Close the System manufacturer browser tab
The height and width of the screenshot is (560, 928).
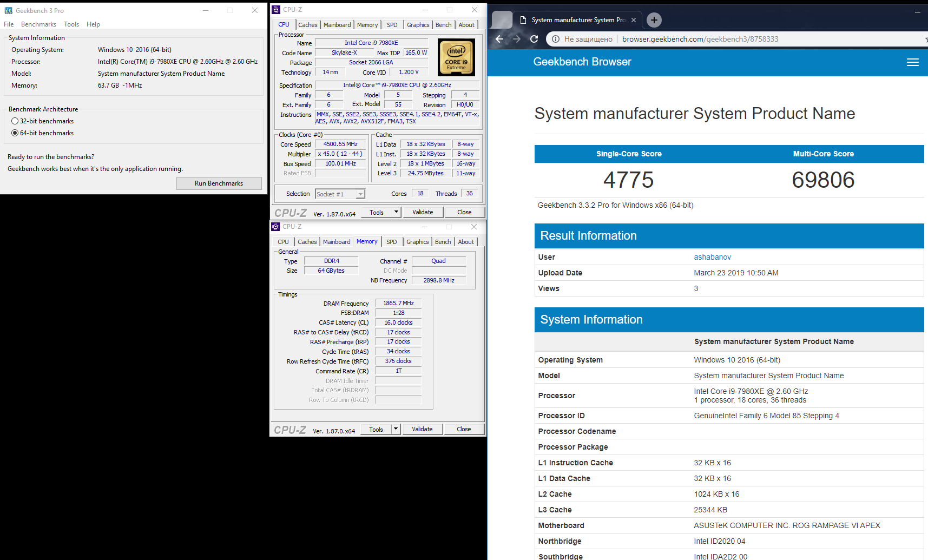[x=634, y=20]
